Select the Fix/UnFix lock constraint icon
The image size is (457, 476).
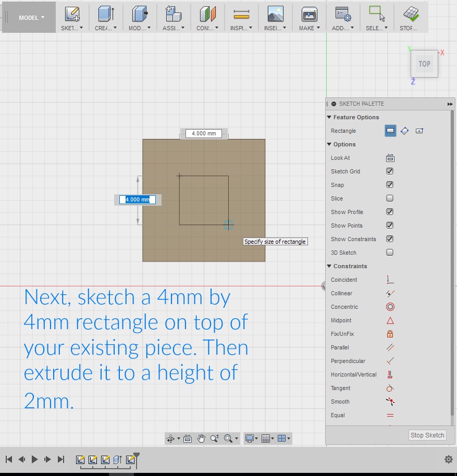click(x=390, y=334)
